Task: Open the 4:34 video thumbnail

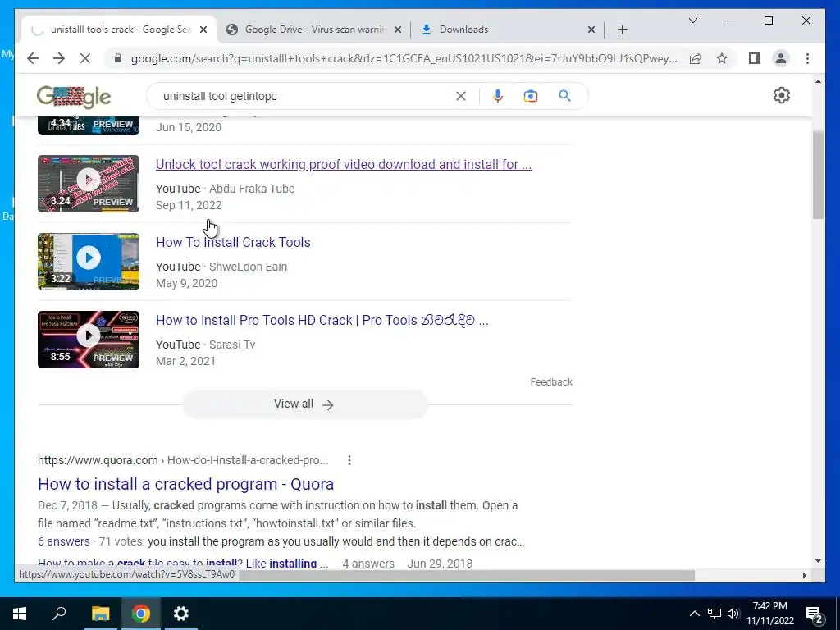Action: [89, 126]
